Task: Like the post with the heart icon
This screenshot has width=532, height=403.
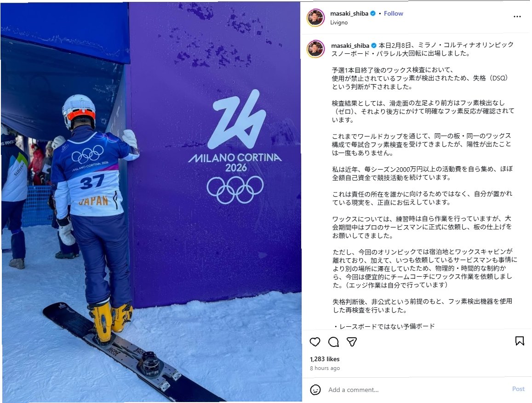Action: click(x=315, y=341)
